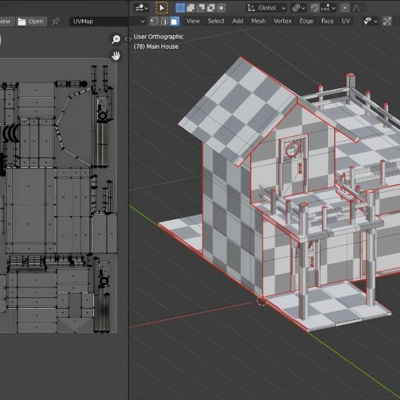Open the object visibility and selectability dropdown

370,21
